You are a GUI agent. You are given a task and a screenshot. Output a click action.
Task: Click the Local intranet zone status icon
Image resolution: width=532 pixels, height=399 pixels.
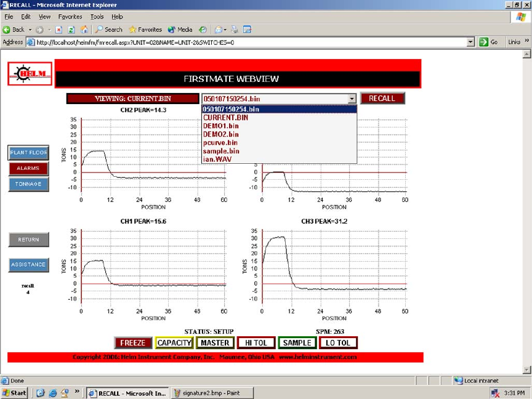pyautogui.click(x=458, y=381)
